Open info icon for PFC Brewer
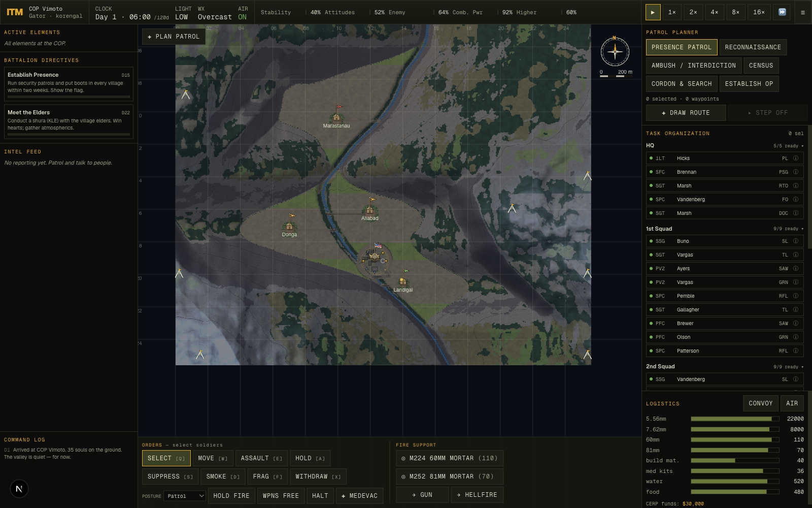 (796, 323)
